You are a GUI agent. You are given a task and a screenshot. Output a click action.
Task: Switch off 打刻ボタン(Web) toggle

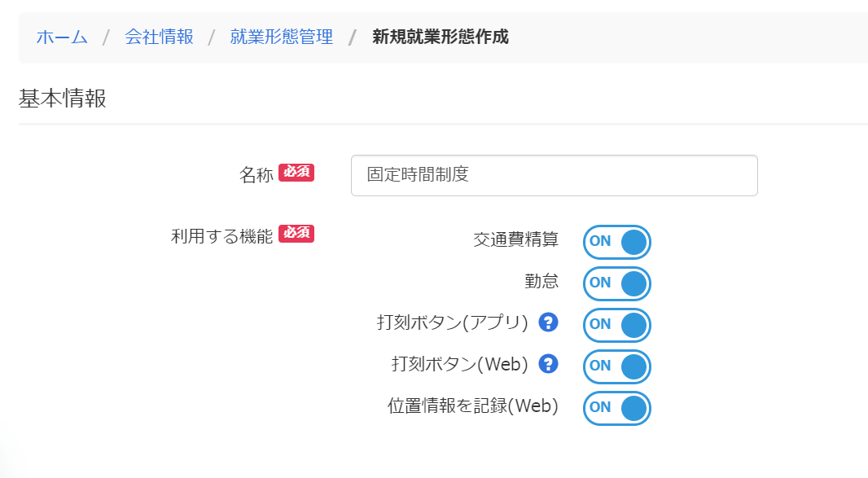(x=616, y=366)
